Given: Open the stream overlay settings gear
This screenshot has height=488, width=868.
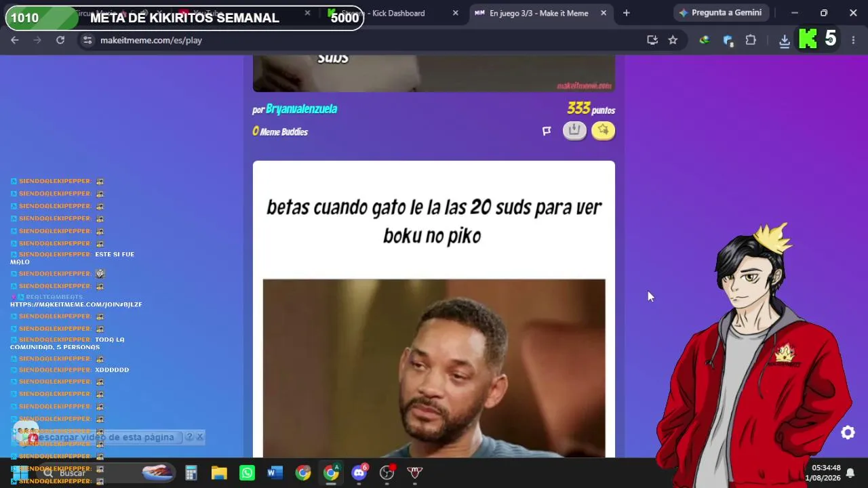Looking at the screenshot, I should [x=848, y=432].
